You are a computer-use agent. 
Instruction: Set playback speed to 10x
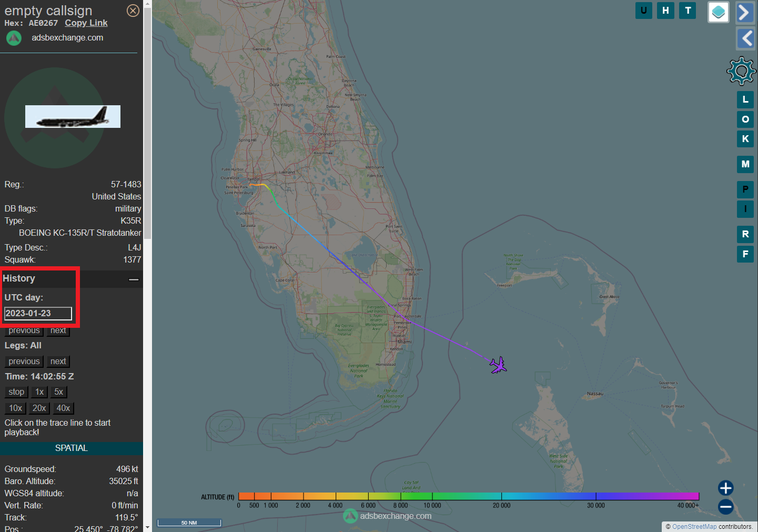coord(16,408)
